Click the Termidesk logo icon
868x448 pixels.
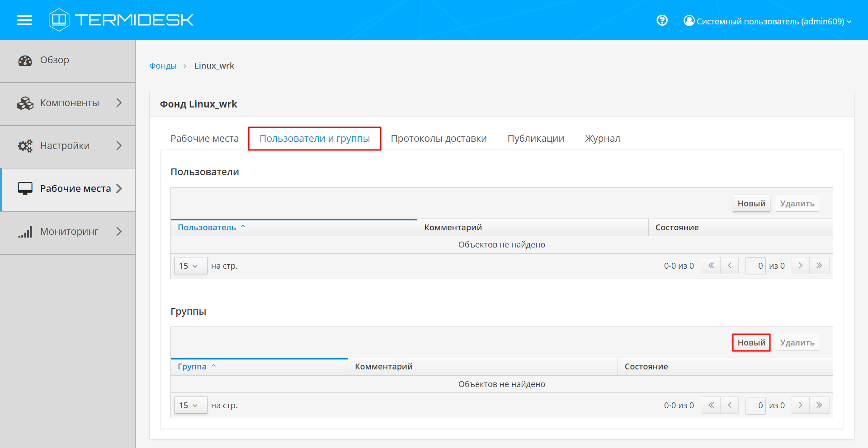[59, 20]
